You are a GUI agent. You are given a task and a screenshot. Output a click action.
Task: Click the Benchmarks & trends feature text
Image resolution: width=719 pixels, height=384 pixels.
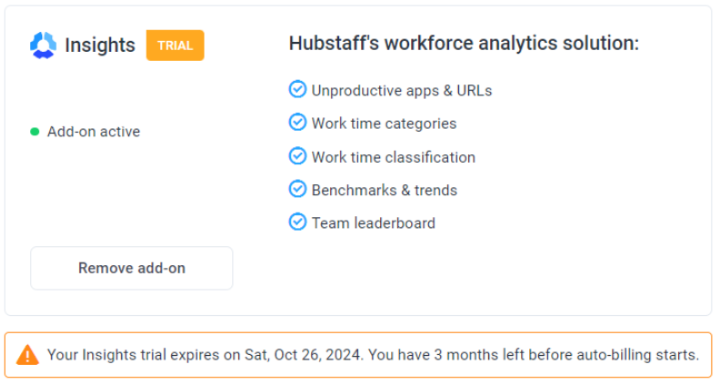coord(384,190)
